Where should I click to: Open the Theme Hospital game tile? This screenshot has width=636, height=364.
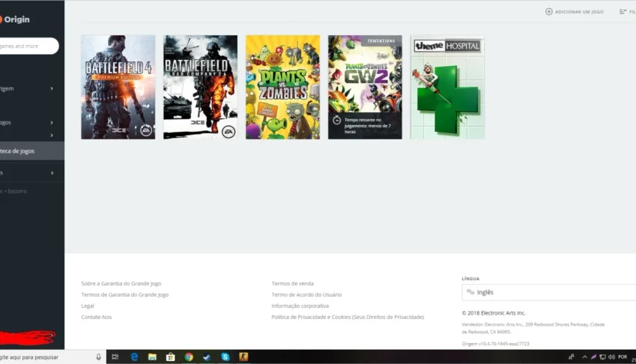tap(447, 87)
